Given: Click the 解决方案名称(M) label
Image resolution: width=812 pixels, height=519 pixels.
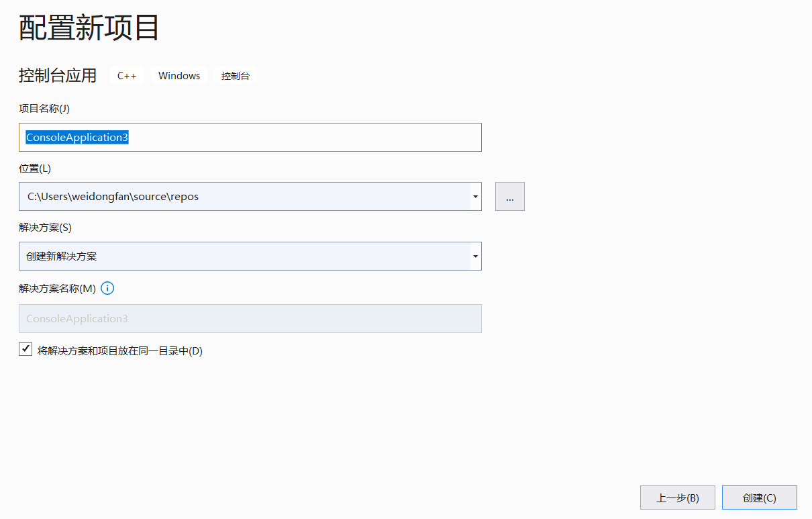Looking at the screenshot, I should pos(58,289).
